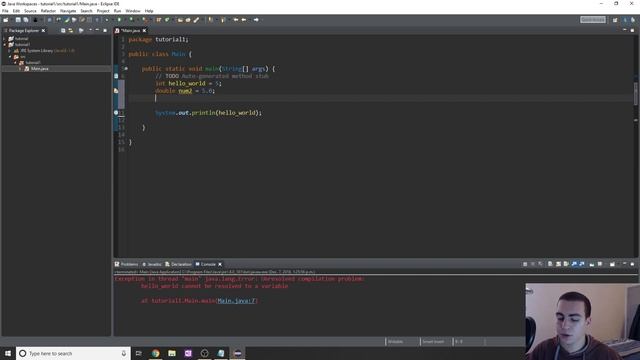The width and height of the screenshot is (640, 360).
Task: Collapse the tutorial1 package node
Action: [x=15, y=62]
